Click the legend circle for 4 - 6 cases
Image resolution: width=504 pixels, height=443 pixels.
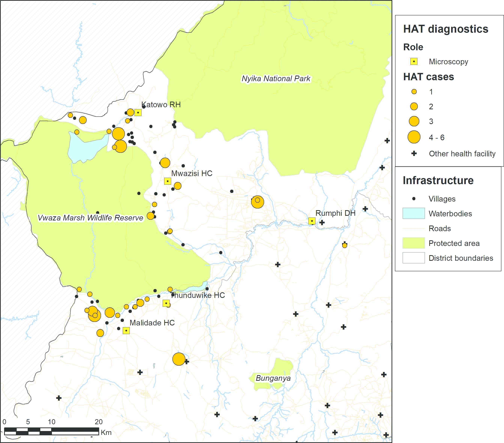(414, 137)
